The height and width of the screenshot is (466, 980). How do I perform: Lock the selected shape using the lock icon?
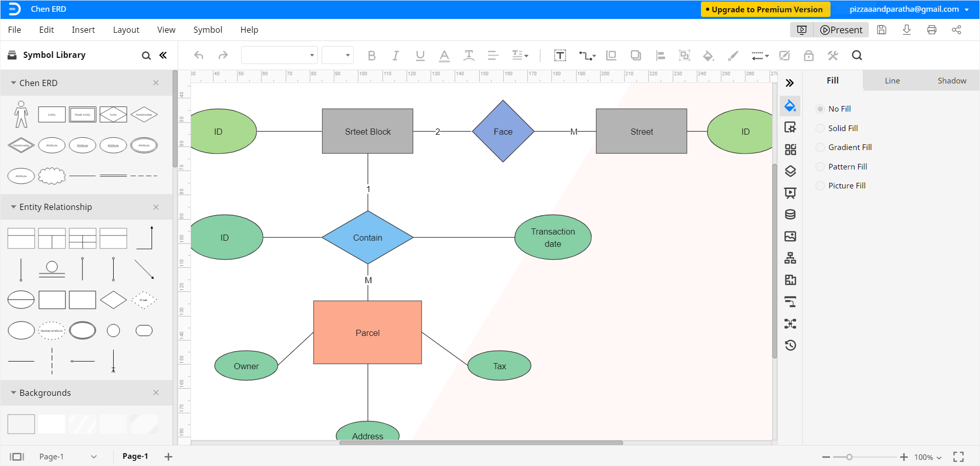click(808, 55)
